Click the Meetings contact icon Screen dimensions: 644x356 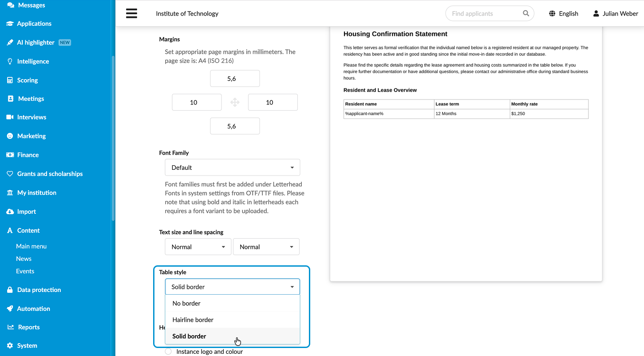pyautogui.click(x=11, y=99)
